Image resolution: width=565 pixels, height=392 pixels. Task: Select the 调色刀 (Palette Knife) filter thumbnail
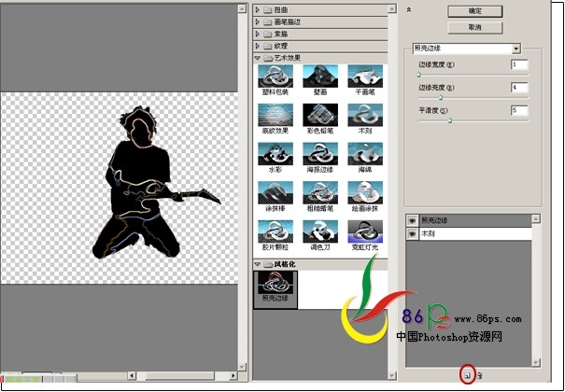coord(320,231)
